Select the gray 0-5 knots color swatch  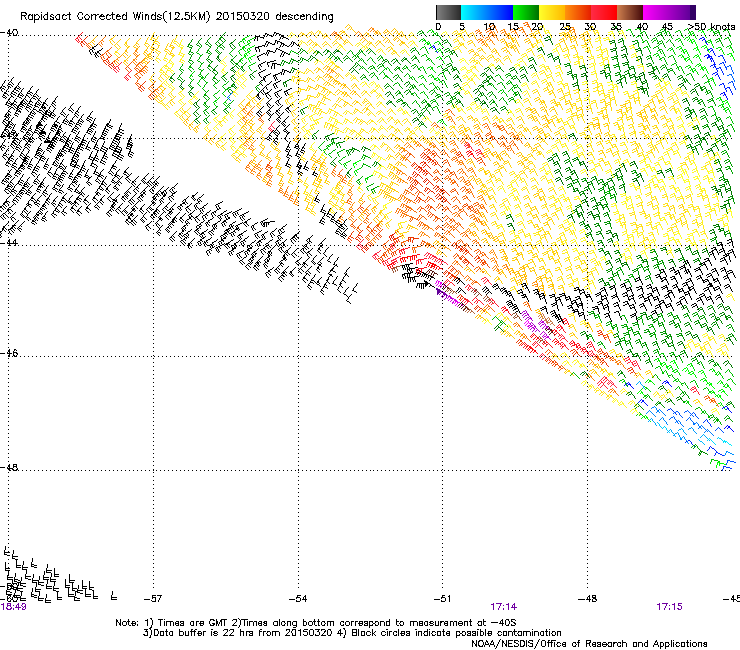(x=448, y=12)
